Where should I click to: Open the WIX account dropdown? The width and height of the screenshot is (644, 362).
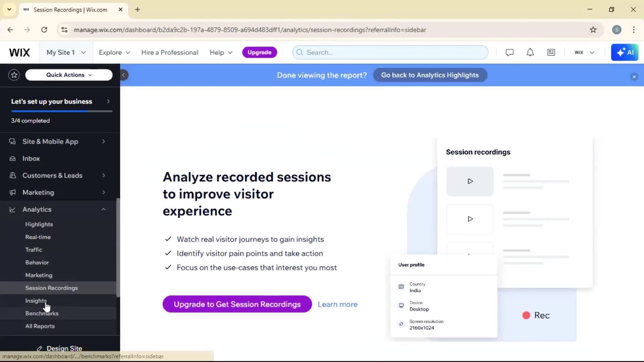(584, 52)
